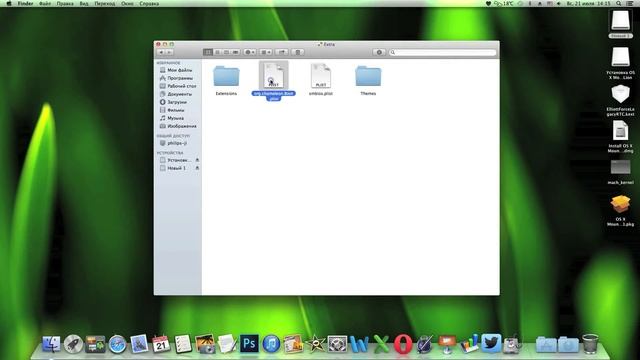Click the Finder search field
The width and height of the screenshot is (640, 360).
(442, 52)
